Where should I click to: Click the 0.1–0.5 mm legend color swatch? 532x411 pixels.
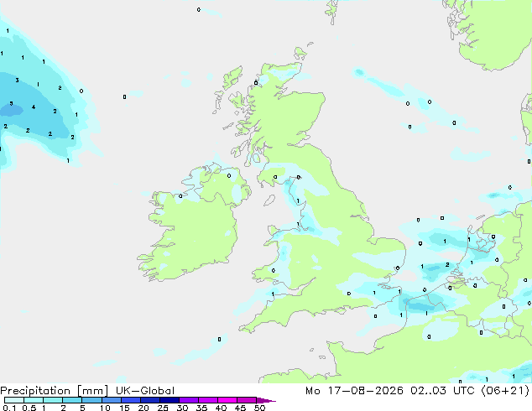coord(14,400)
